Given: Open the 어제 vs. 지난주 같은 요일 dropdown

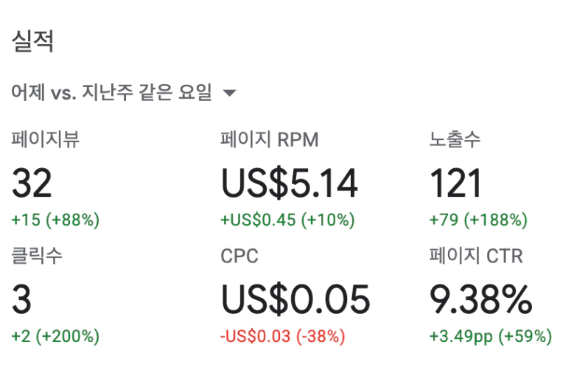Looking at the screenshot, I should point(112,93).
